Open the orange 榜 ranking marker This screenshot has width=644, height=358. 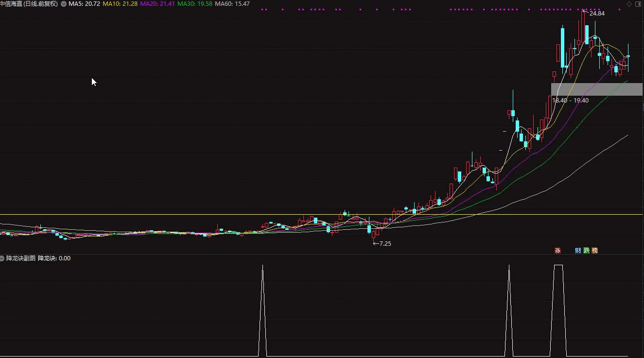595,250
